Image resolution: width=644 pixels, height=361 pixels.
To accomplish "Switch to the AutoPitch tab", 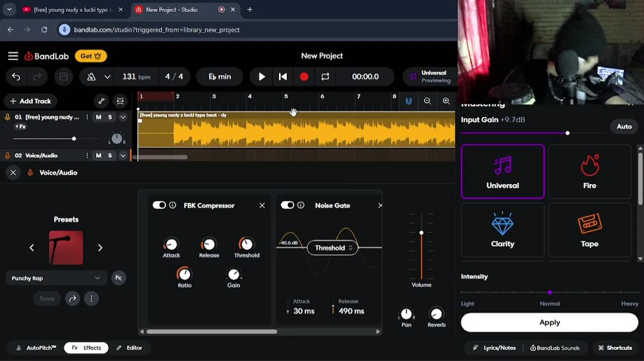I will (36, 347).
